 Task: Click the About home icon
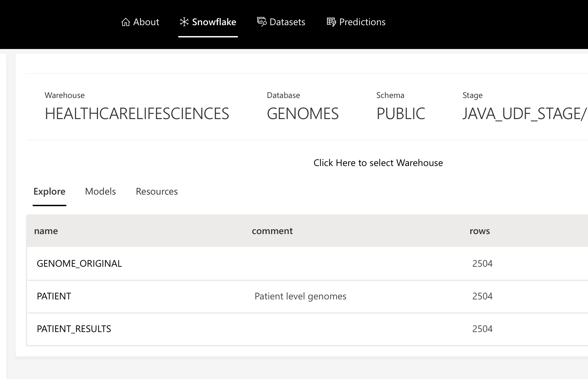tap(126, 22)
